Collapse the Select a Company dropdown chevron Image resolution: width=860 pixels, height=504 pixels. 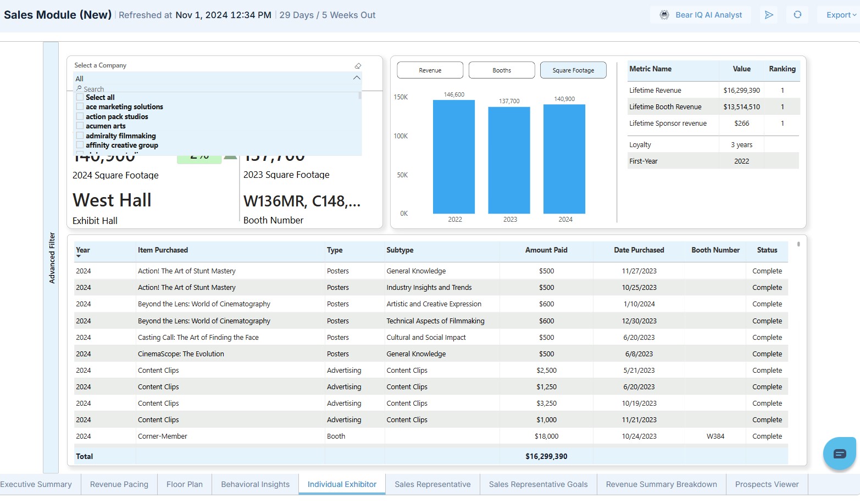[x=357, y=78]
